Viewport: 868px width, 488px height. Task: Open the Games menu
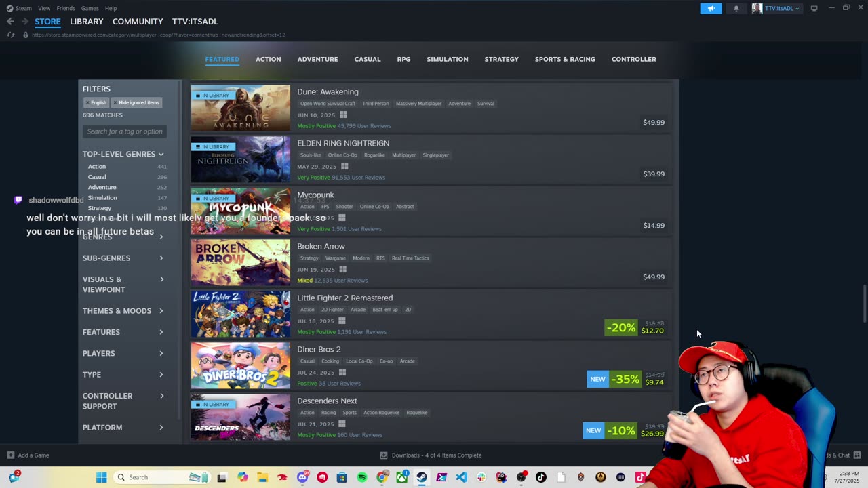90,8
